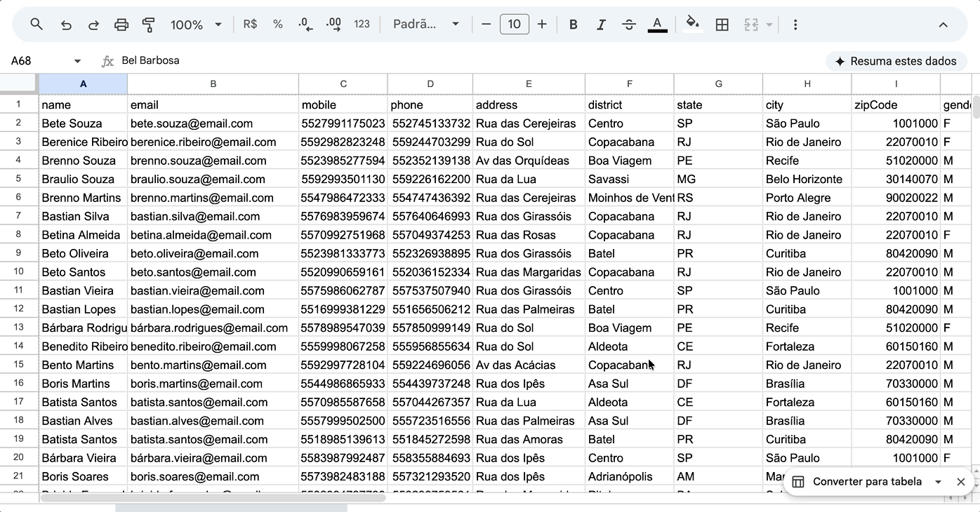Click the cell Bárbara Rodrigu in name column

tap(83, 328)
